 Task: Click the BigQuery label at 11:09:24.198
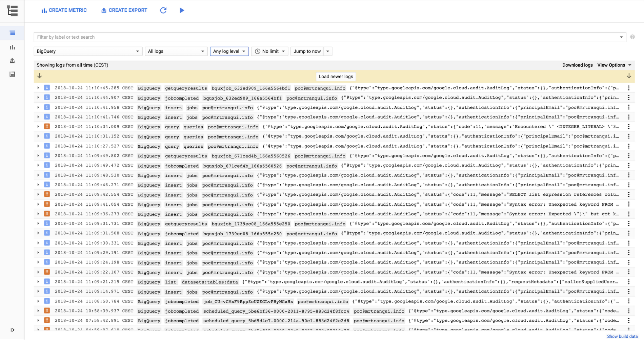(149, 263)
